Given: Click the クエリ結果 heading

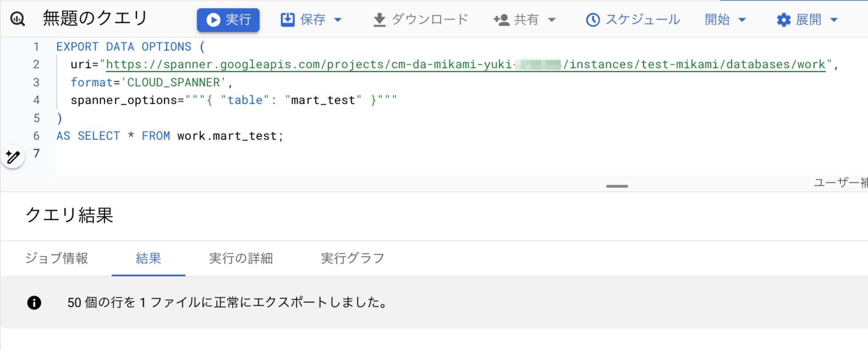Looking at the screenshot, I should pyautogui.click(x=69, y=215).
